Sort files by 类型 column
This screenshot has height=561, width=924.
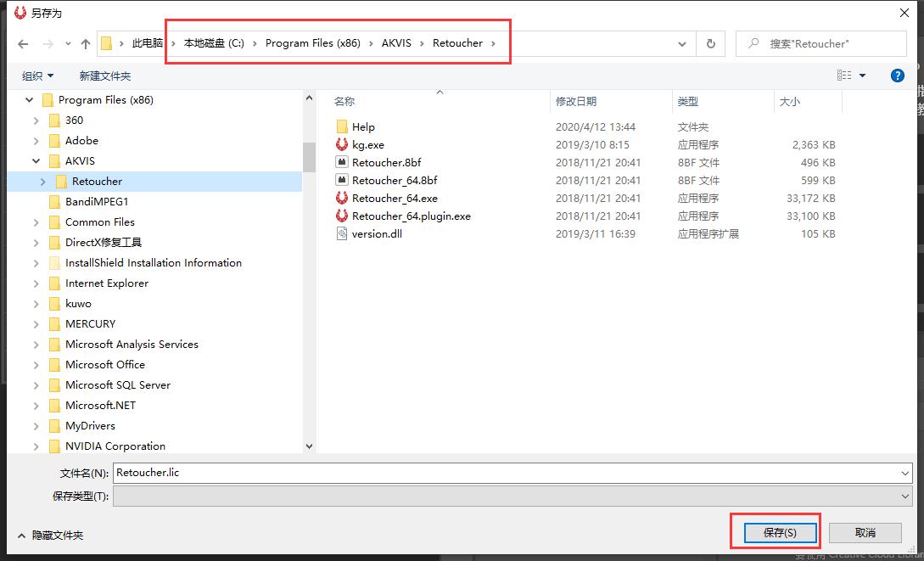point(687,101)
